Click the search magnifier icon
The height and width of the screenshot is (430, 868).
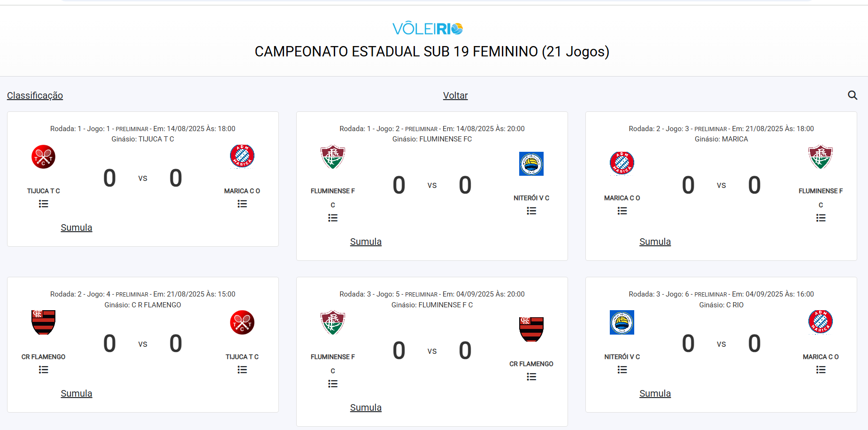pos(853,95)
